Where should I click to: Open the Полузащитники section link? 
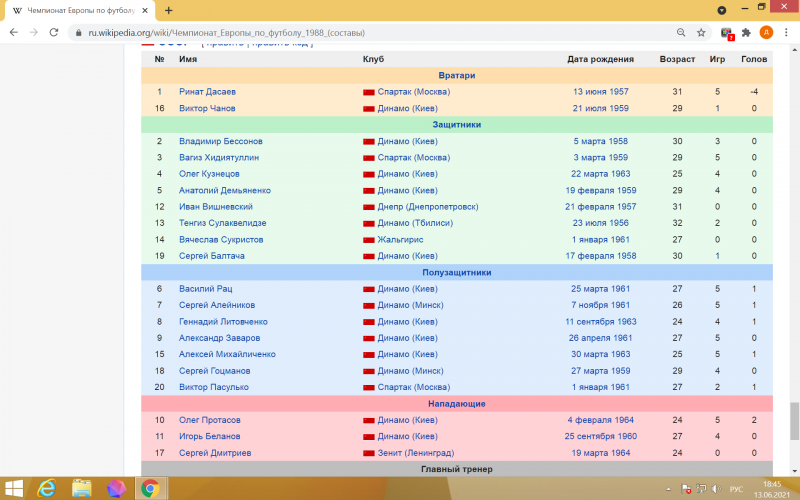tap(457, 272)
